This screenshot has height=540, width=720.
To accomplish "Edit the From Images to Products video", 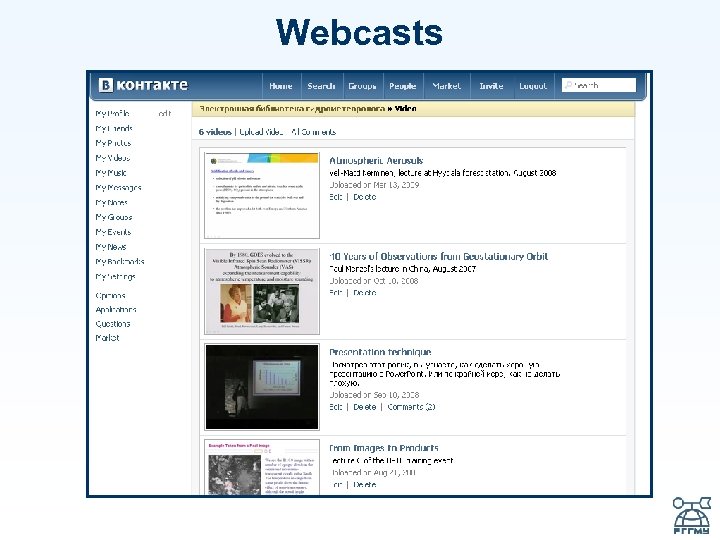I will pyautogui.click(x=337, y=484).
